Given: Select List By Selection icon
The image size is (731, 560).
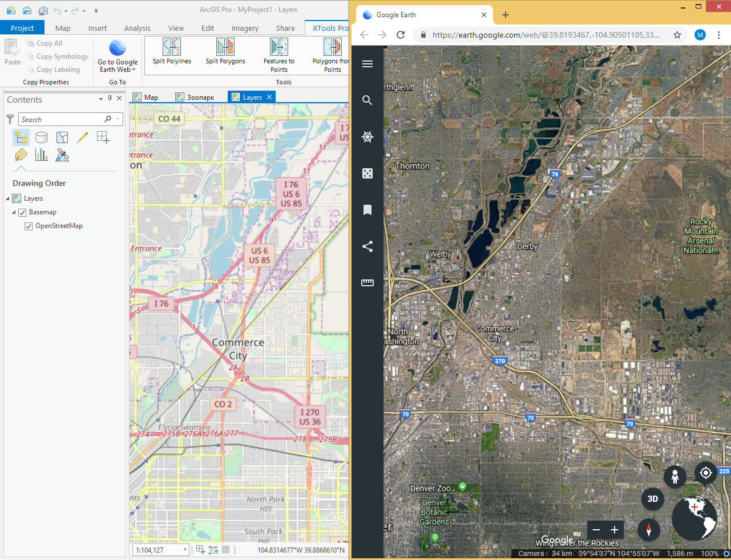Looking at the screenshot, I should point(62,137).
